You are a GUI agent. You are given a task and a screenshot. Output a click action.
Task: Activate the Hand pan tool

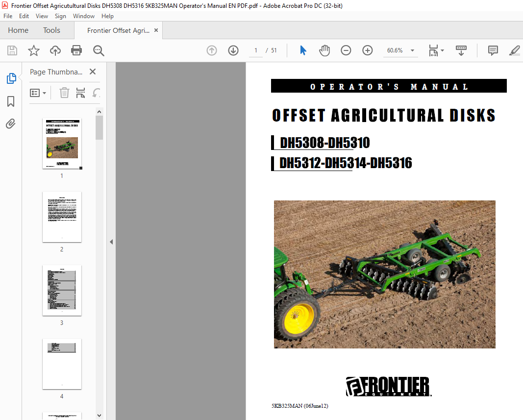click(324, 50)
